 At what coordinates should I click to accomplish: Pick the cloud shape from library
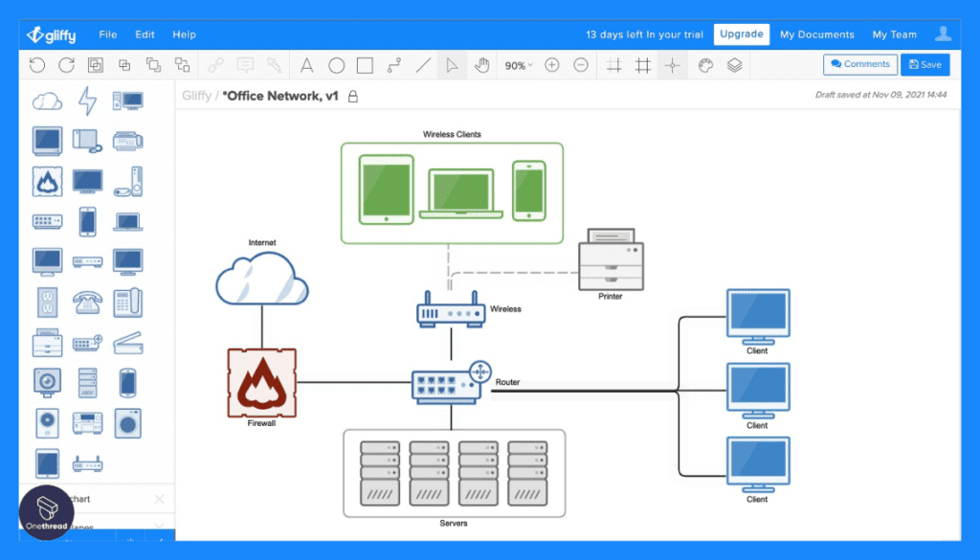point(48,101)
